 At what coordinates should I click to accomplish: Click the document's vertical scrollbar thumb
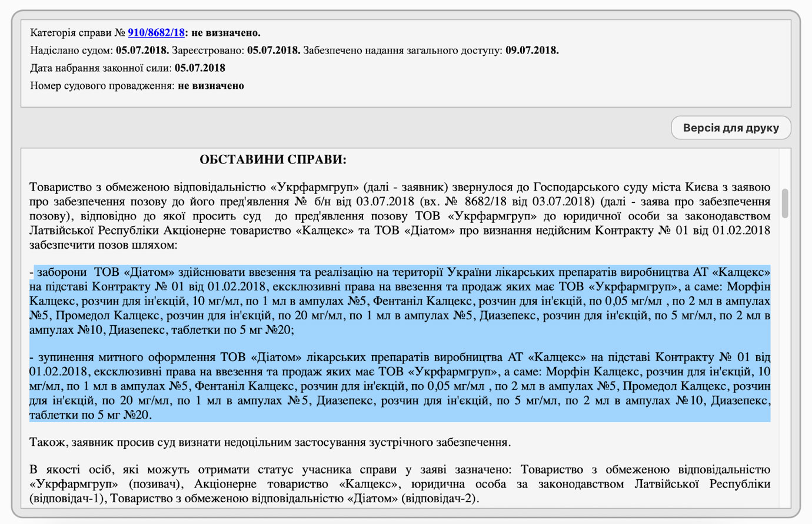[x=785, y=203]
